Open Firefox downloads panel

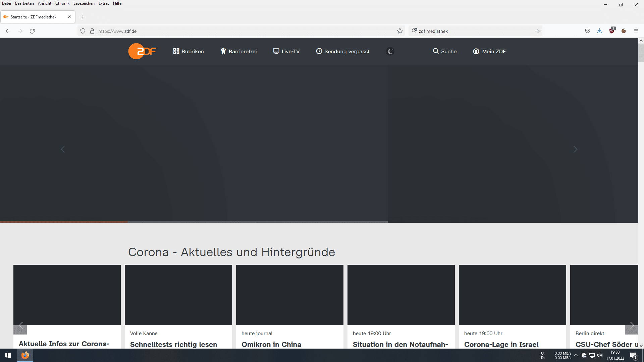(599, 31)
